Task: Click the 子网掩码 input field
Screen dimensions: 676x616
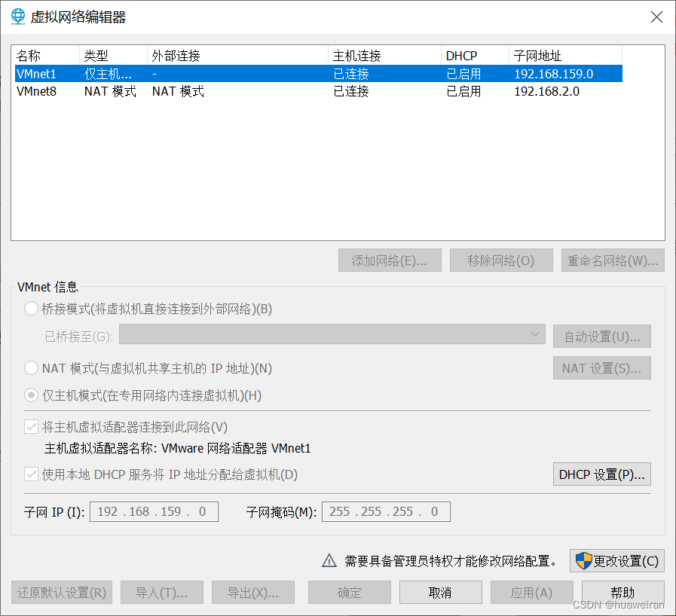Action: click(x=386, y=511)
